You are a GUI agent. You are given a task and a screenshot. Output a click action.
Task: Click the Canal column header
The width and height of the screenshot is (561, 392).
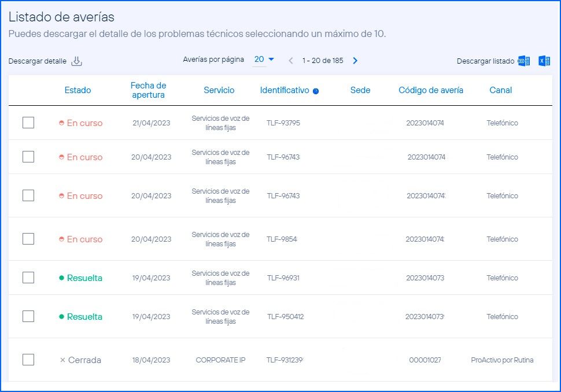click(x=500, y=90)
